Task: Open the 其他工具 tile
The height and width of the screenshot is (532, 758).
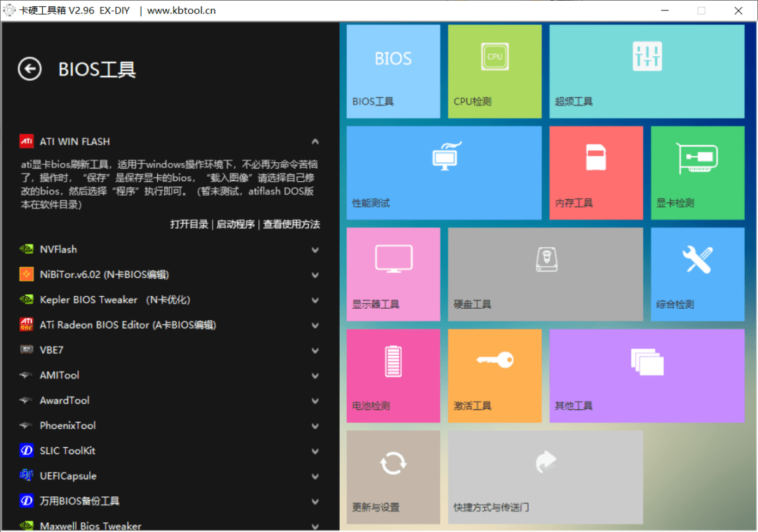Action: 647,376
